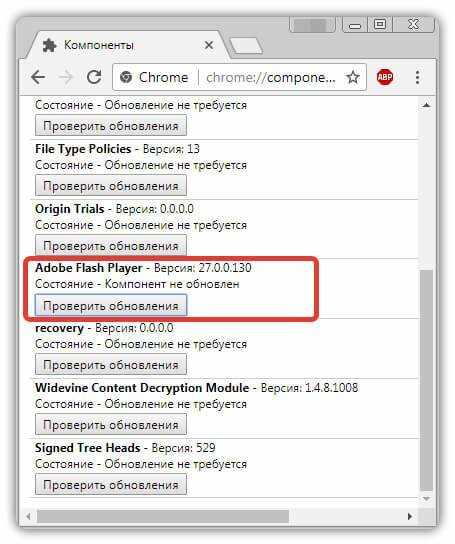Image resolution: width=455 pixels, height=544 pixels.
Task: Check updates for Adobe Flash Player
Action: (x=111, y=305)
